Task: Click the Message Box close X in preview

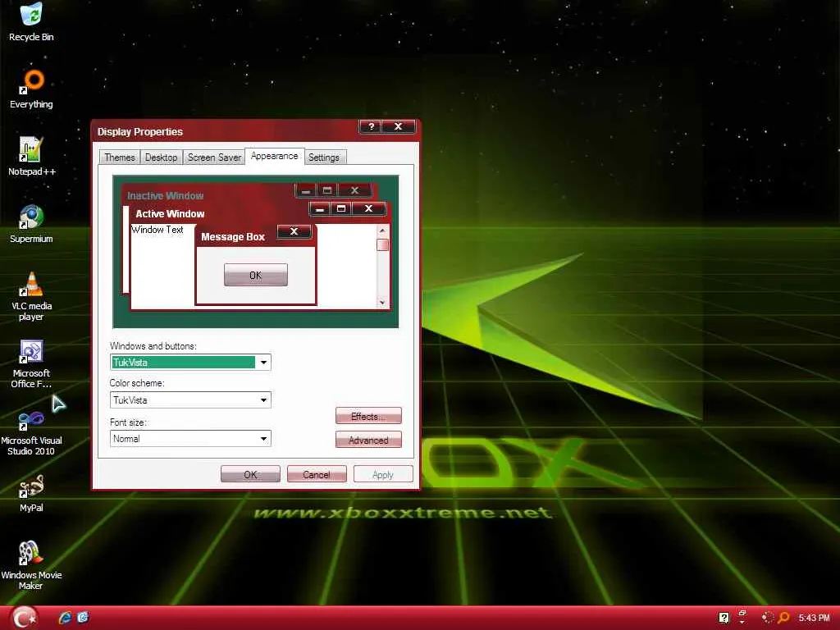Action: click(294, 231)
